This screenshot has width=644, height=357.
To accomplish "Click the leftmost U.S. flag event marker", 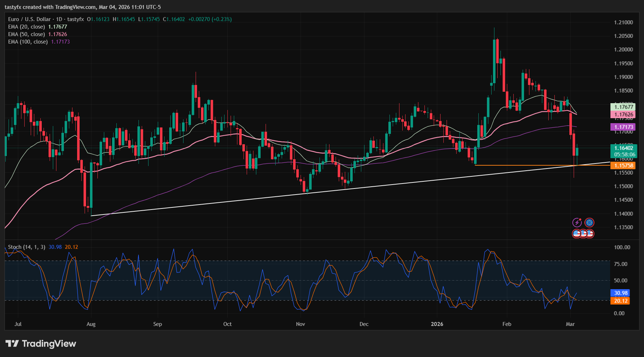I will (576, 234).
